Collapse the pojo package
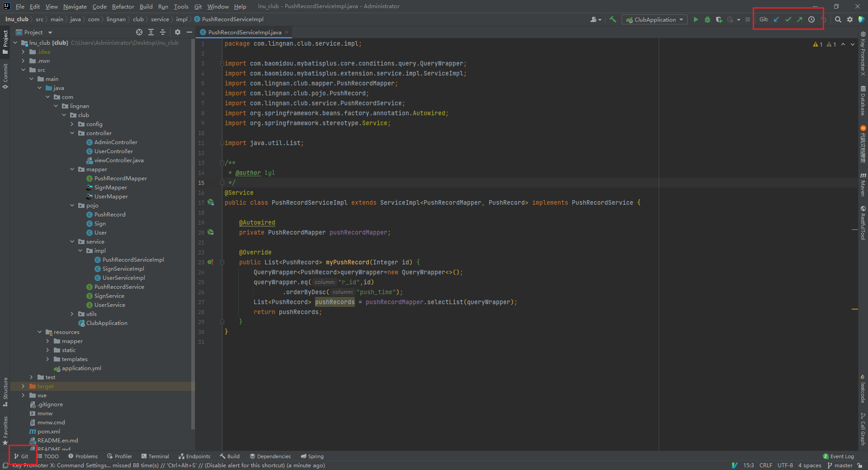This screenshot has height=470, width=868. (72, 205)
